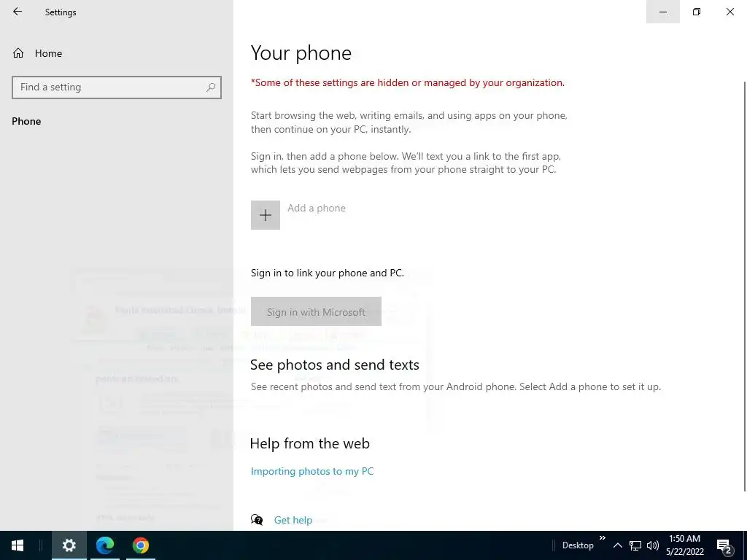This screenshot has width=747, height=560.
Task: Click the See photos and send texts heading
Action: coord(334,365)
